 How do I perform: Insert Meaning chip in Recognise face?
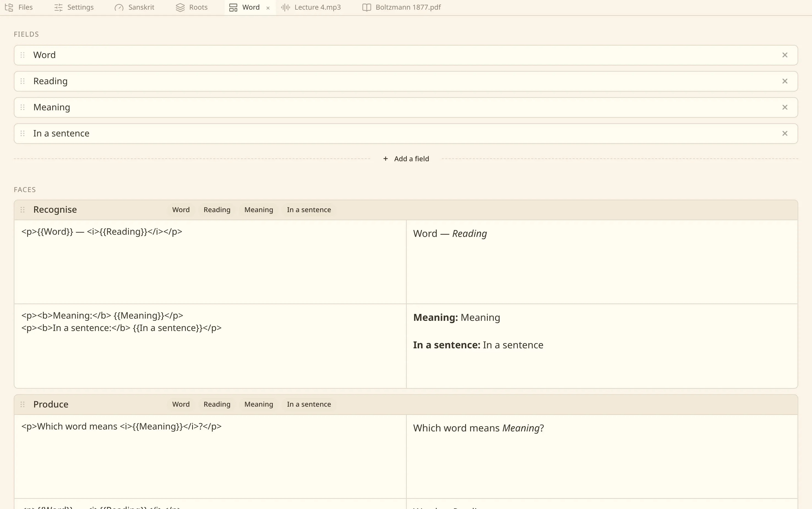[x=259, y=210]
